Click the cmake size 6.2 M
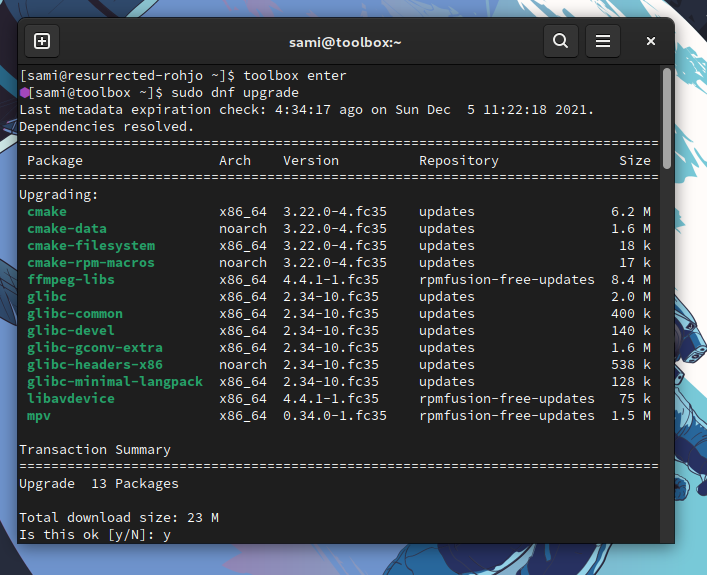This screenshot has width=707, height=575. (631, 212)
